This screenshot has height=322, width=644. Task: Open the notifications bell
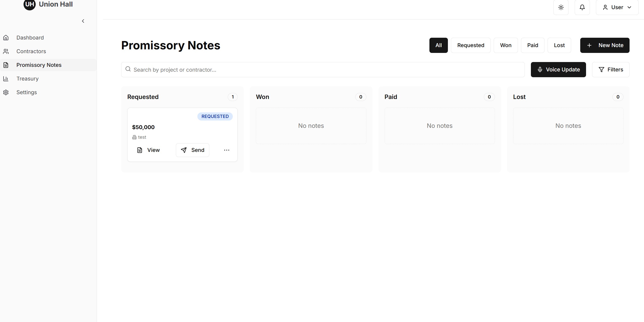coord(582,7)
